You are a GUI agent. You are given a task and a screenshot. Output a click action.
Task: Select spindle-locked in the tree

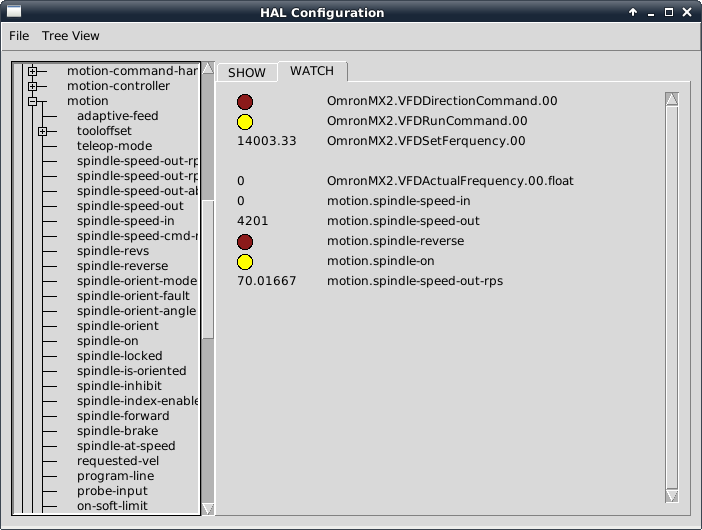click(120, 356)
